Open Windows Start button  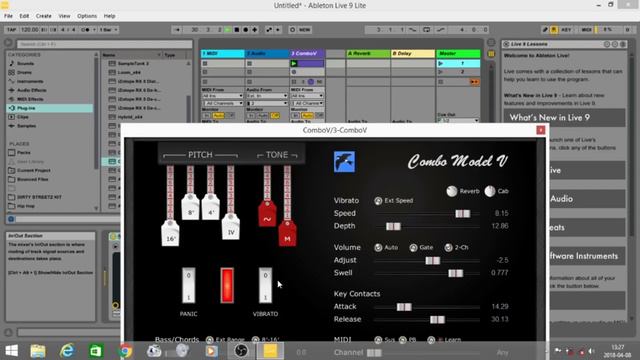point(11,351)
